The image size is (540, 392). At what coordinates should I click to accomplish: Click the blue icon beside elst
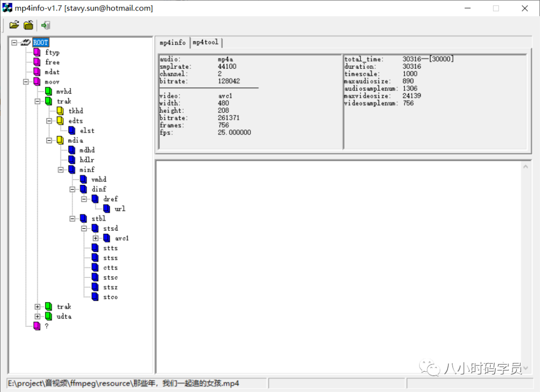[72, 130]
